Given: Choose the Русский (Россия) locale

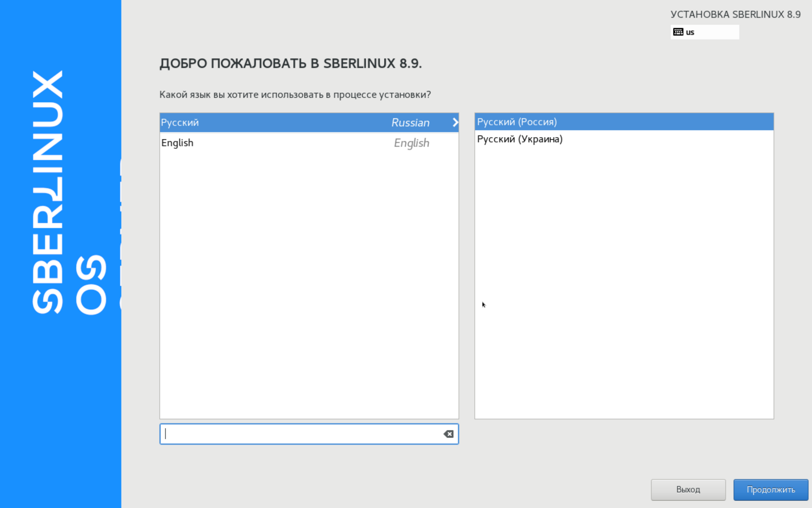Looking at the screenshot, I should pyautogui.click(x=517, y=122).
